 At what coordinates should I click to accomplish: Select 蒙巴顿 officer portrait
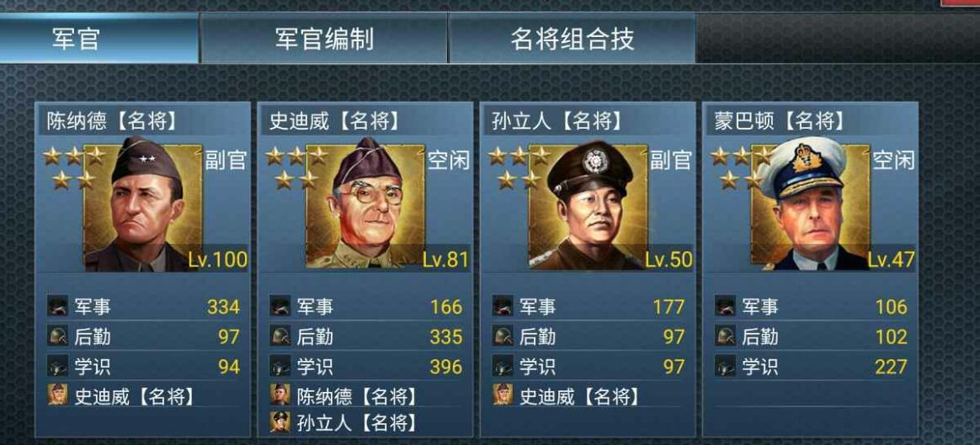(x=811, y=205)
